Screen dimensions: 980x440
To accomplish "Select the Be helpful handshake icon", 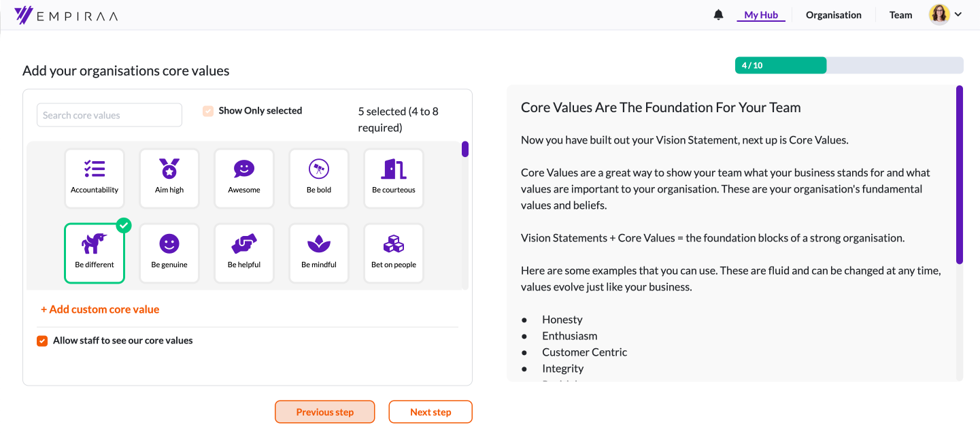I will (x=244, y=245).
